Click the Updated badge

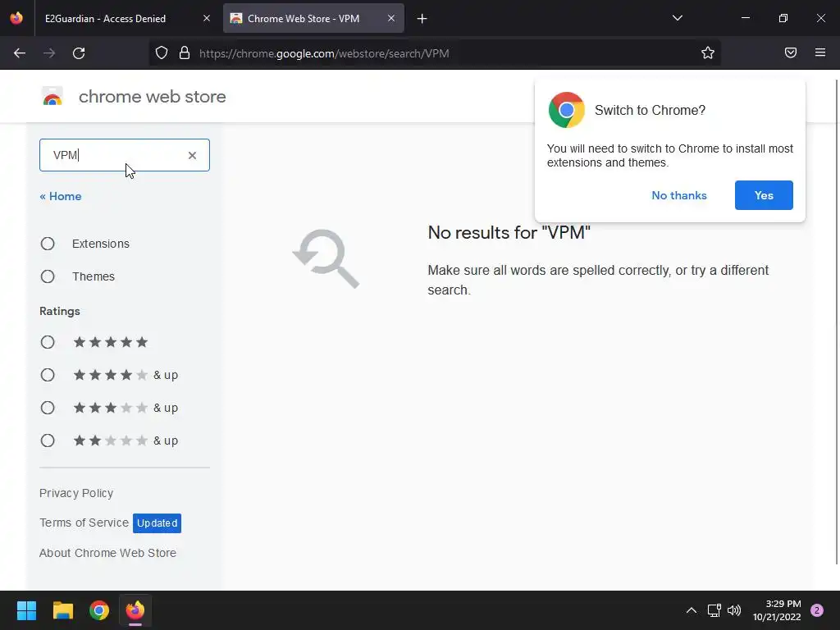click(x=157, y=523)
